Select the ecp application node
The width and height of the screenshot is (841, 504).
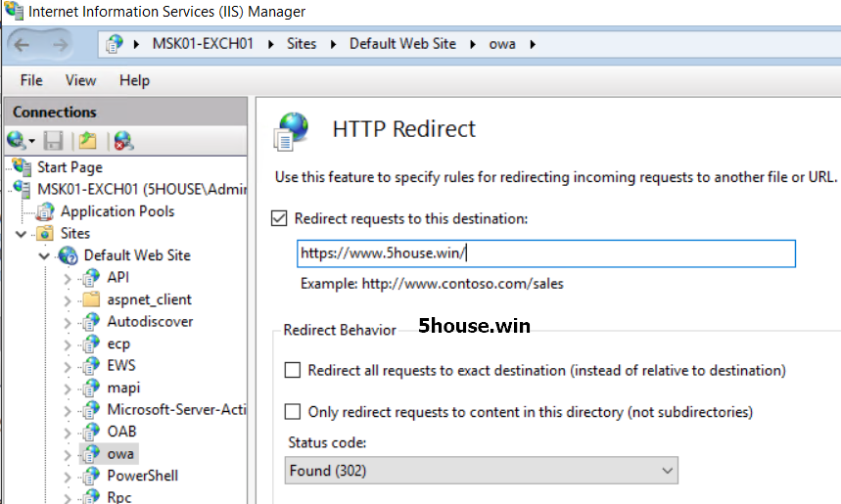click(x=117, y=344)
